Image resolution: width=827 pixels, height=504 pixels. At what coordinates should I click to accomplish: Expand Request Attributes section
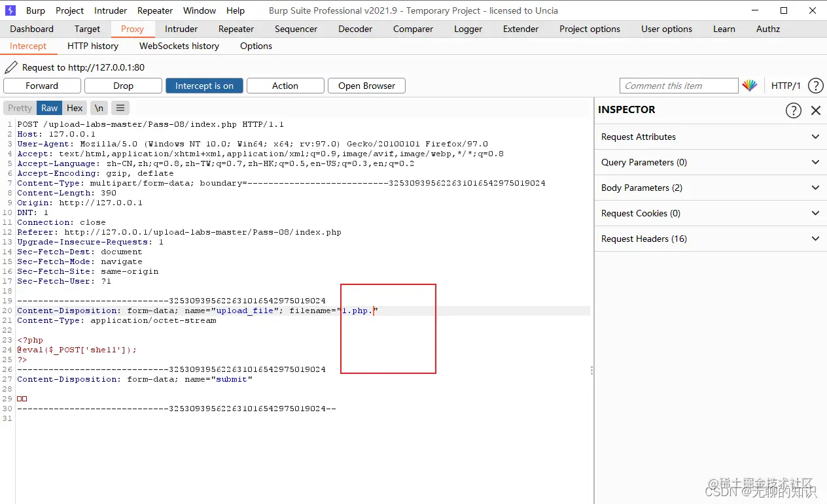click(x=711, y=137)
